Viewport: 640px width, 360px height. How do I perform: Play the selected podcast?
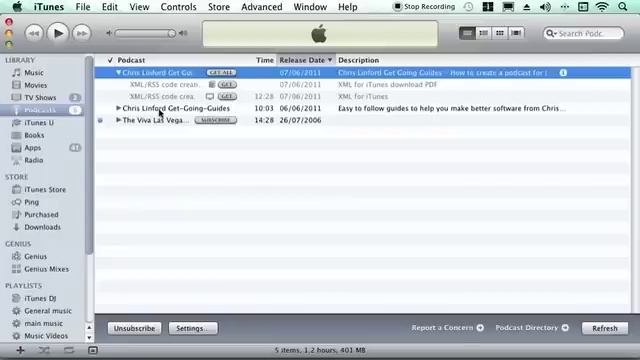pyautogui.click(x=58, y=33)
